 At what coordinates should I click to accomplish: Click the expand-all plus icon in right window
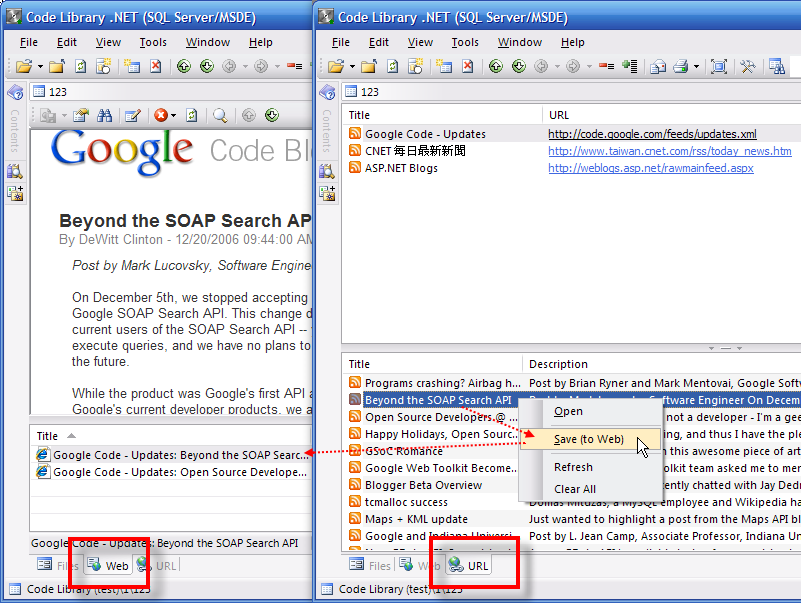pyautogui.click(x=630, y=66)
